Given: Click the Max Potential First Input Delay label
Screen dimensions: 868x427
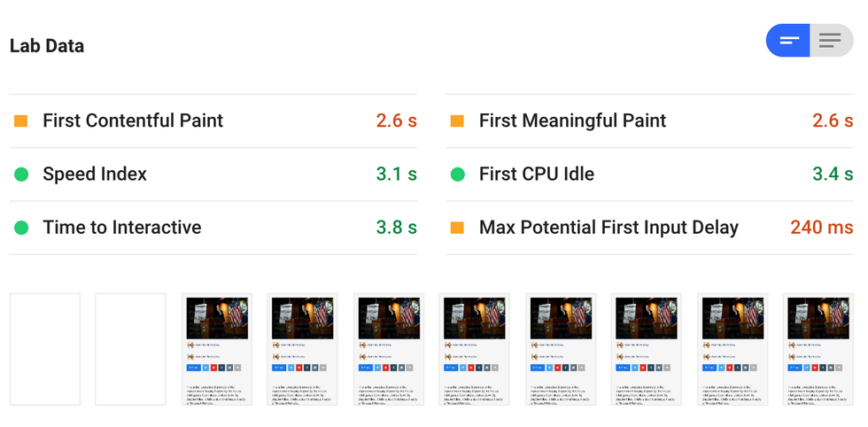Looking at the screenshot, I should coord(608,228).
